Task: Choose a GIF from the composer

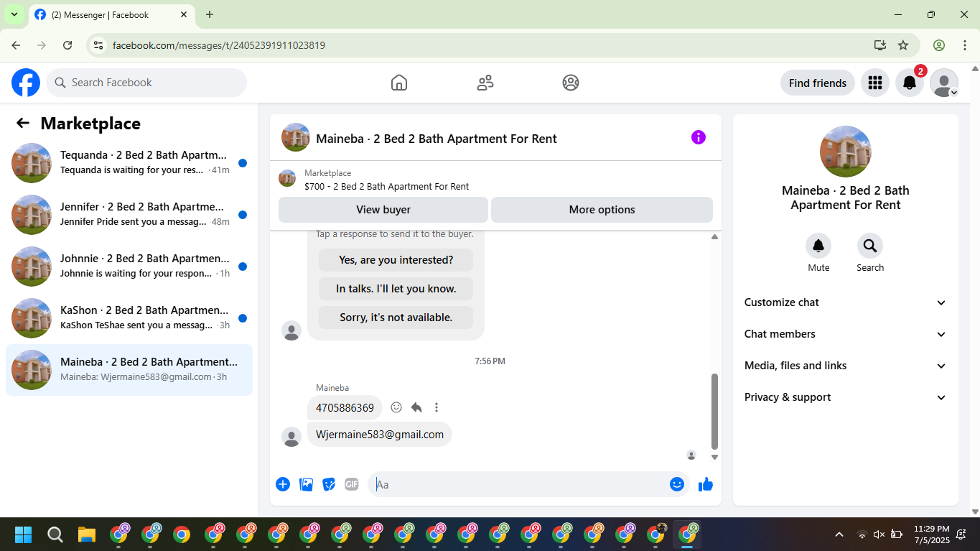Action: pyautogui.click(x=352, y=484)
